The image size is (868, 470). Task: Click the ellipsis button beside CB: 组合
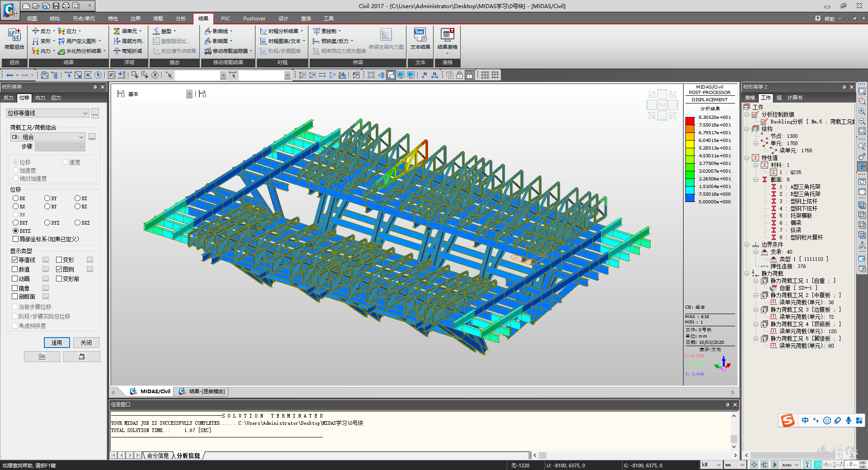(x=92, y=137)
